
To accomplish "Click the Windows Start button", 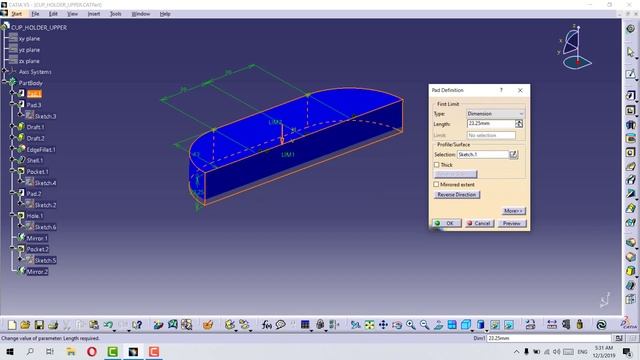I will (x=10, y=351).
